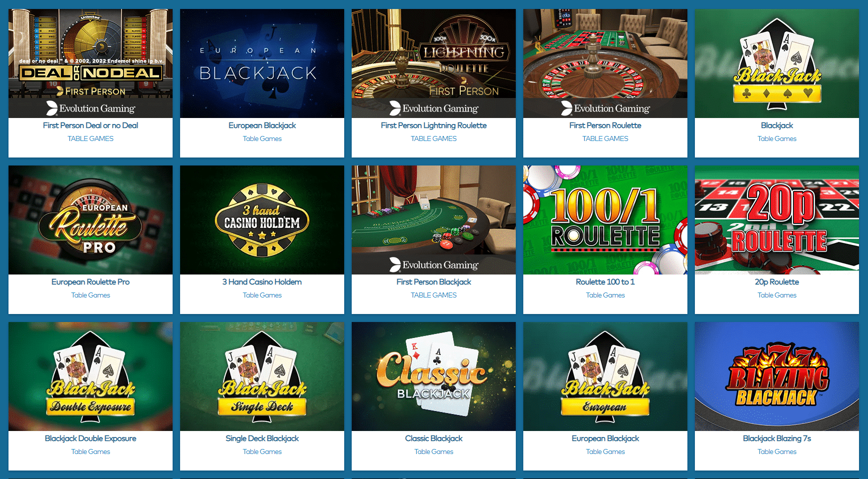Click Table Games under European Roulette Pro

tap(91, 295)
